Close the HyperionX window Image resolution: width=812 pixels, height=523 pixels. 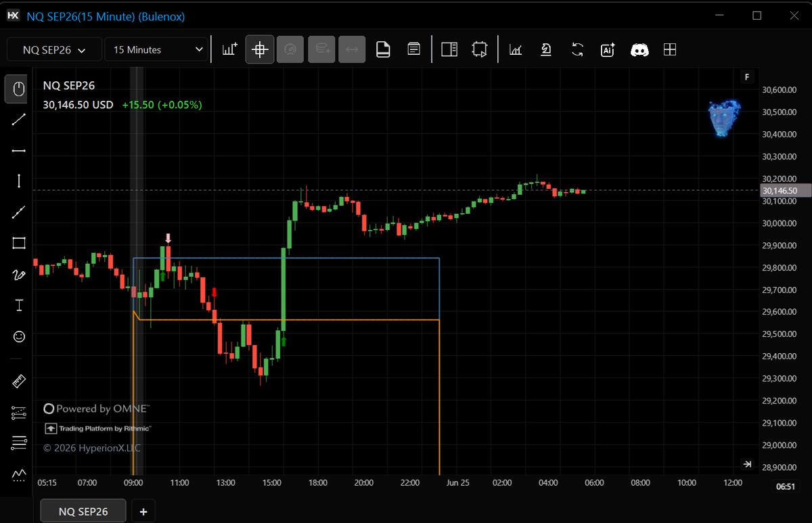(x=794, y=16)
